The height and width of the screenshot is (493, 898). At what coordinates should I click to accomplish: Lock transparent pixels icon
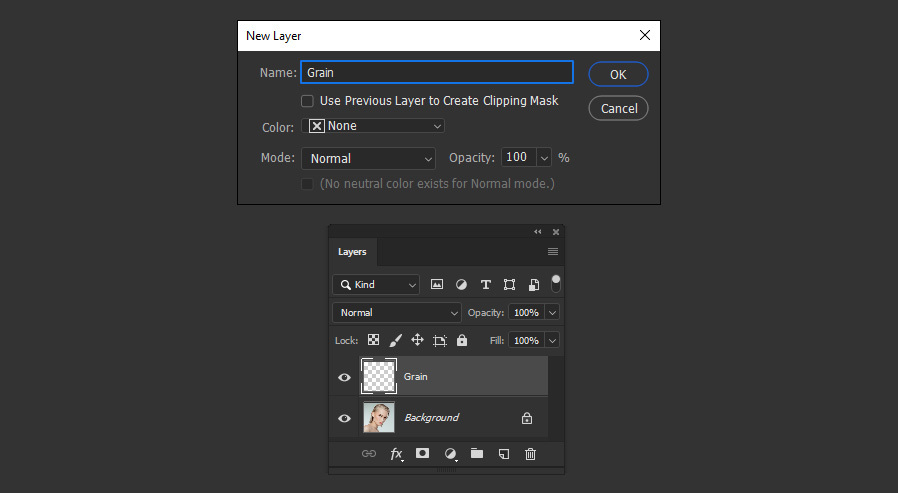click(x=373, y=340)
